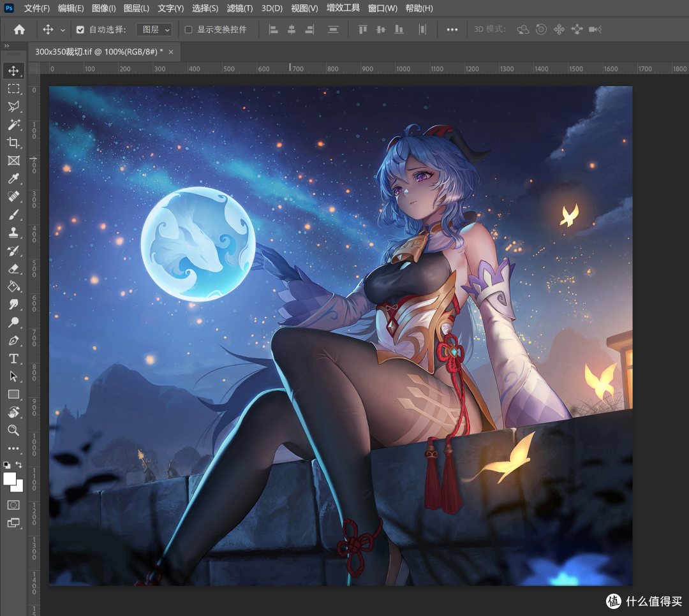Enable the 显示变换控件 checkbox
689x616 pixels.
[188, 30]
